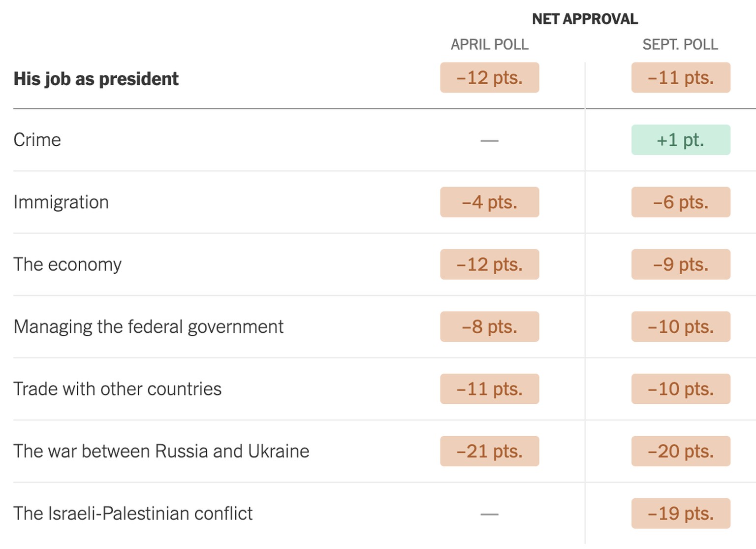Click the NET APPROVAL header
The height and width of the screenshot is (549, 756).
point(585,19)
